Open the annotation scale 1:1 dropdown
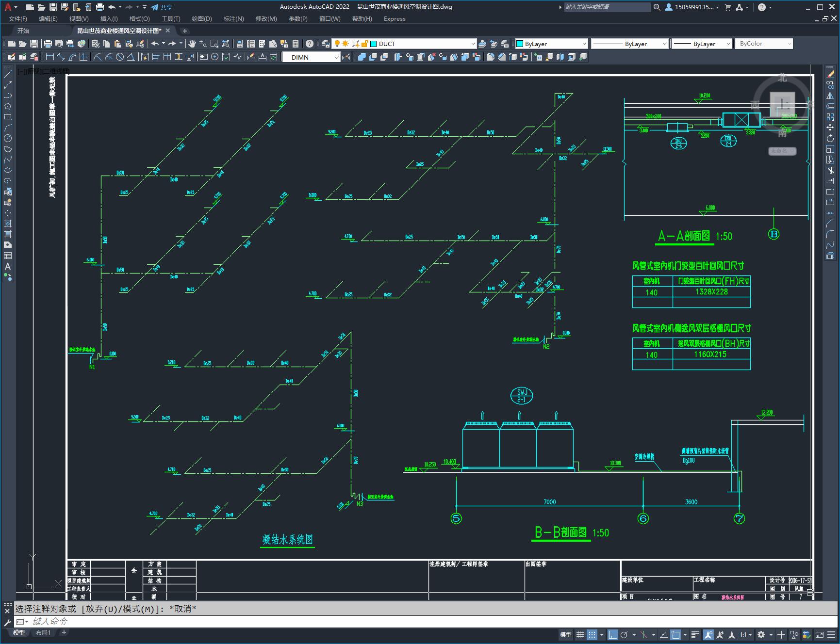The image size is (840, 644). (x=746, y=634)
